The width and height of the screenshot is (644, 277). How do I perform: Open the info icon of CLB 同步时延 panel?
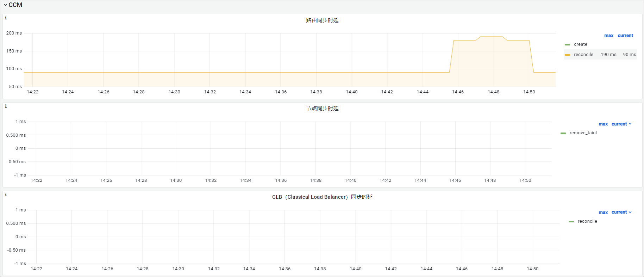click(x=6, y=195)
